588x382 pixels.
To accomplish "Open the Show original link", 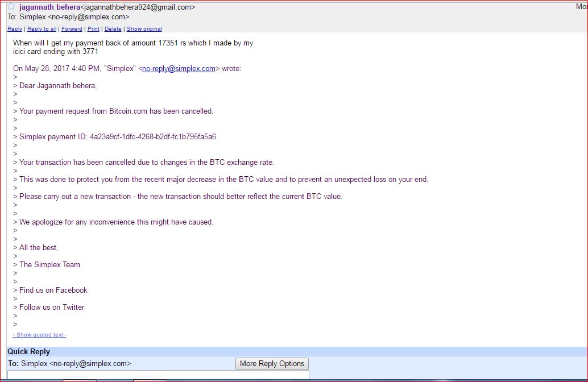I will point(144,29).
